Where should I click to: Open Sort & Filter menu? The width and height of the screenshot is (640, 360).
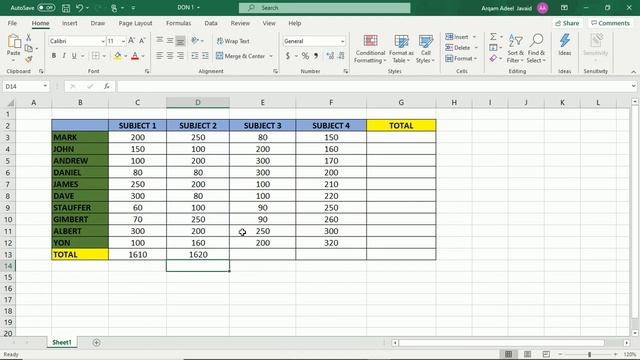click(x=515, y=49)
